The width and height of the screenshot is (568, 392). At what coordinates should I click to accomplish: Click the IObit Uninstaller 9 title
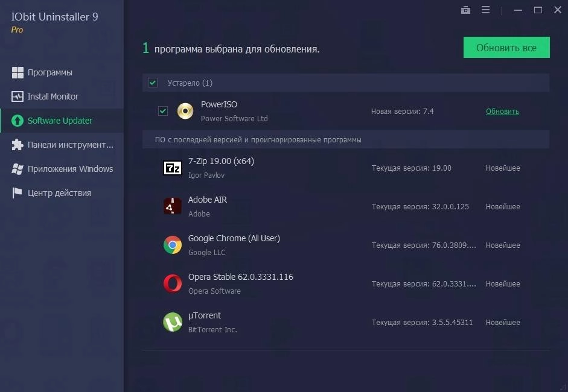click(x=54, y=17)
